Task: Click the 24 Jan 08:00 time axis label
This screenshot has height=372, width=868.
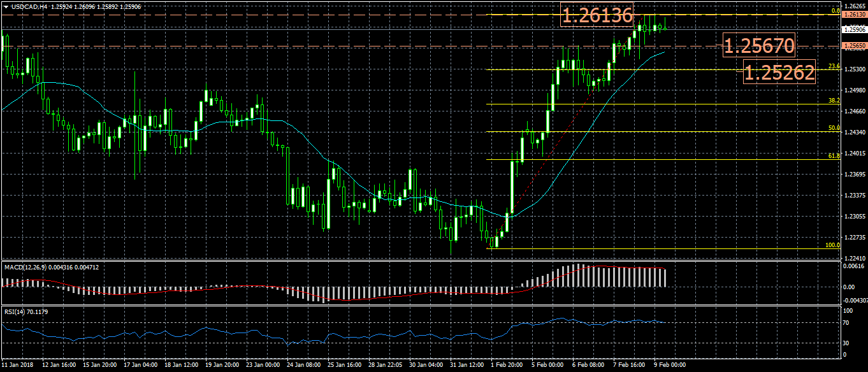Action: pyautogui.click(x=303, y=366)
